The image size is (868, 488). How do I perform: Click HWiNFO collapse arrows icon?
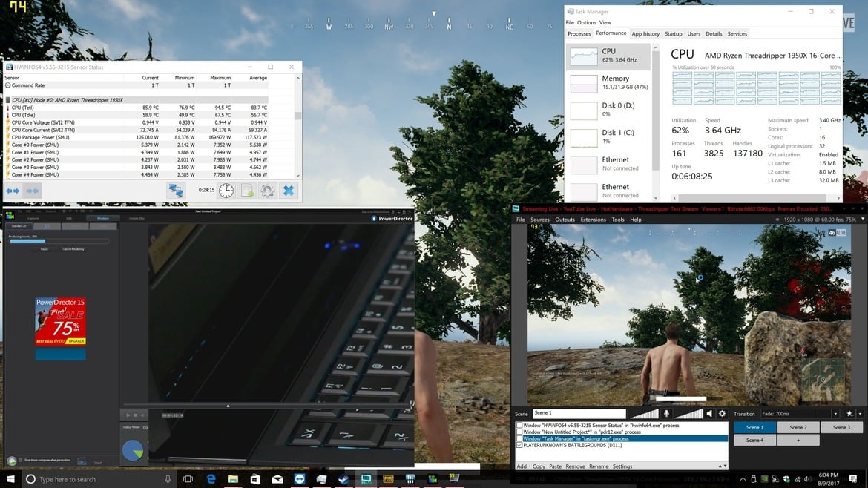pyautogui.click(x=33, y=191)
